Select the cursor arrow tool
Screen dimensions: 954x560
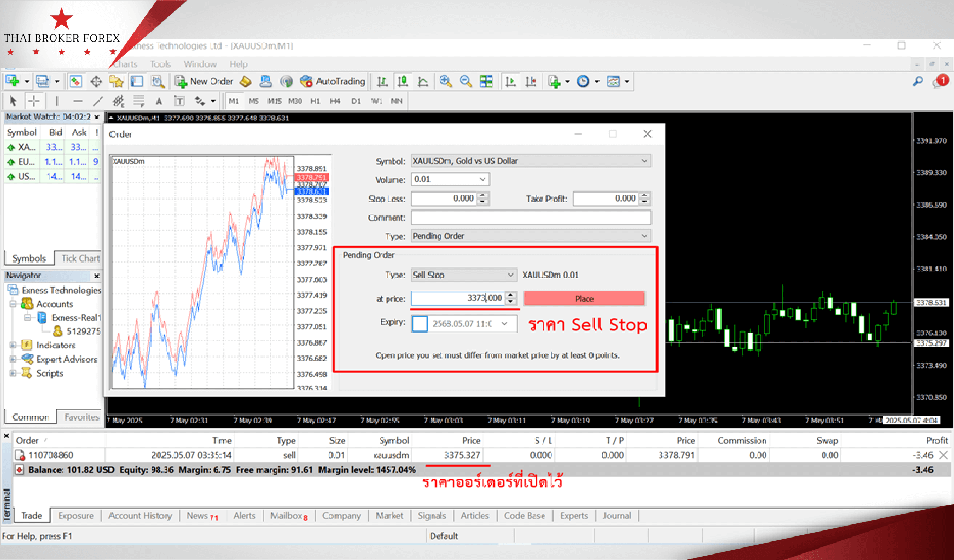click(13, 101)
